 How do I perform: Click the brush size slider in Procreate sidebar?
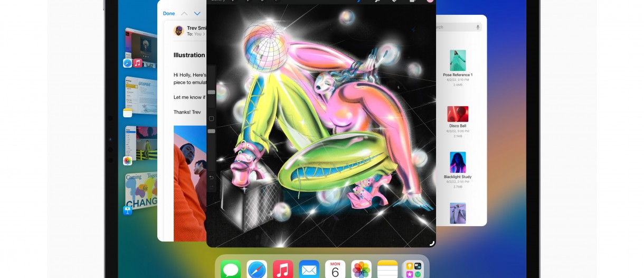point(212,92)
